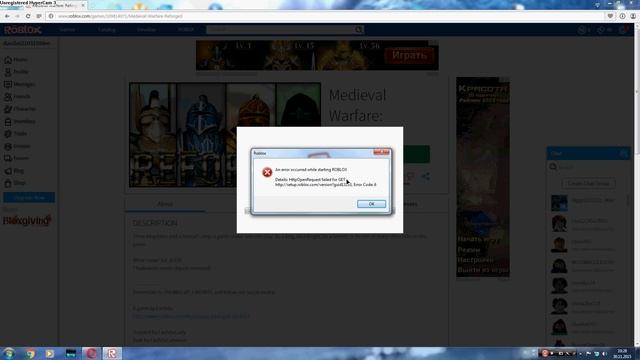The height and width of the screenshot is (360, 640).
Task: Click the magnifier icon in the header search
Action: tap(358, 29)
